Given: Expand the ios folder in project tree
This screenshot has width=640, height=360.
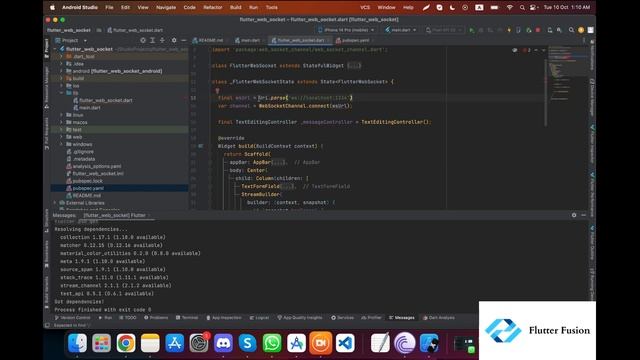Looking at the screenshot, I should pos(61,86).
